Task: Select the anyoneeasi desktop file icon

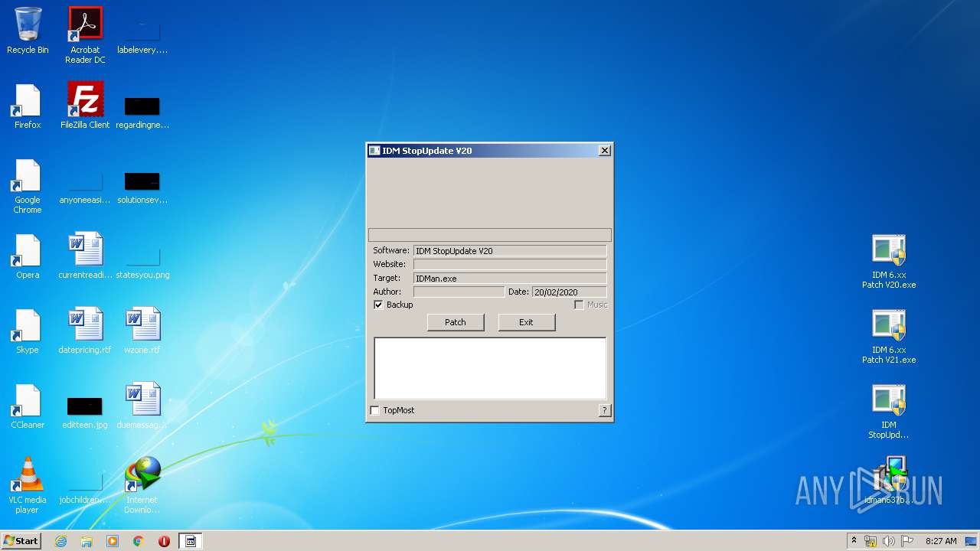Action: [85, 187]
